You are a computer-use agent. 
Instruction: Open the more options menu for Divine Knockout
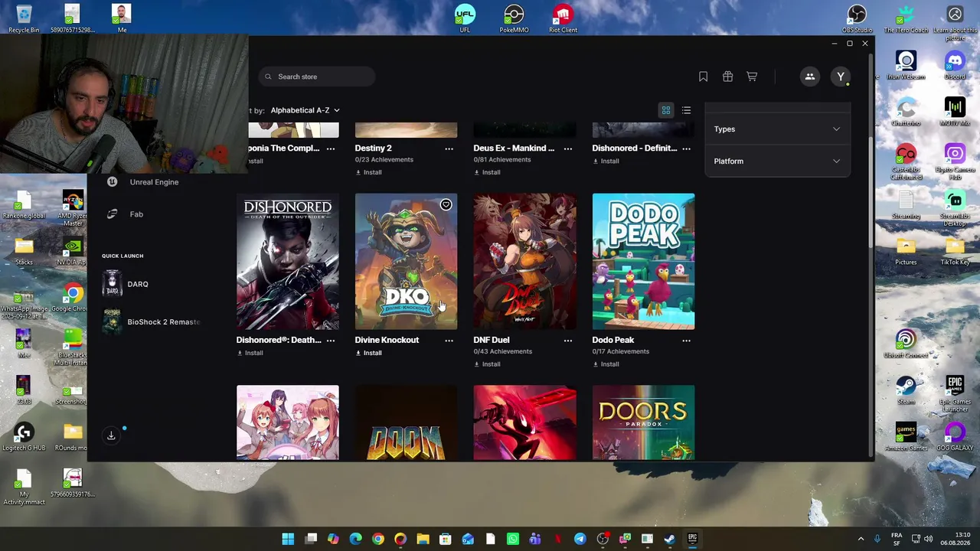pyautogui.click(x=449, y=341)
